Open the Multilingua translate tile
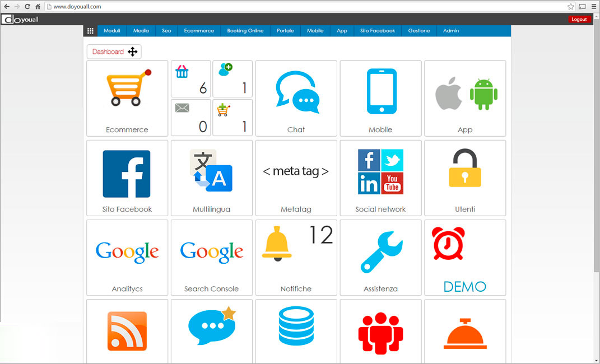 [212, 178]
